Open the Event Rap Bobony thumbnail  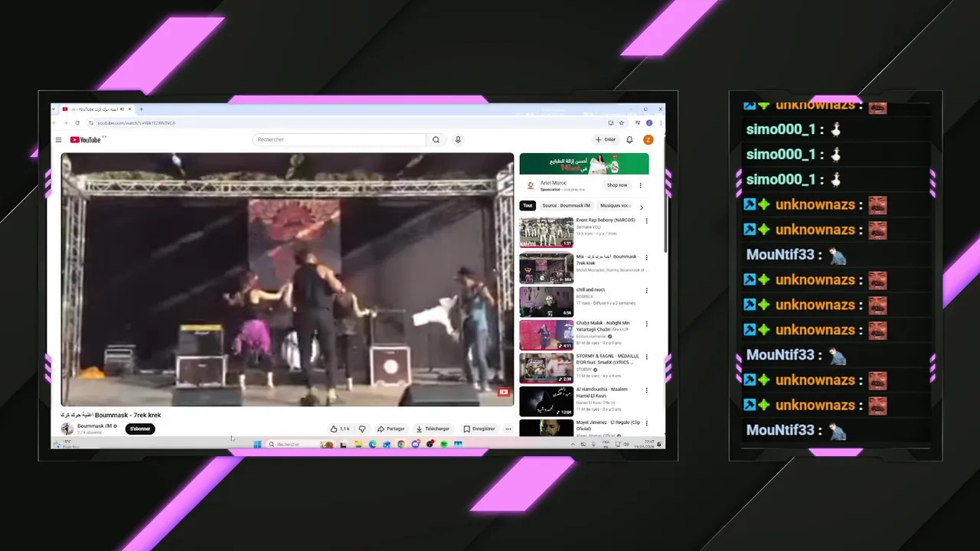coord(546,233)
